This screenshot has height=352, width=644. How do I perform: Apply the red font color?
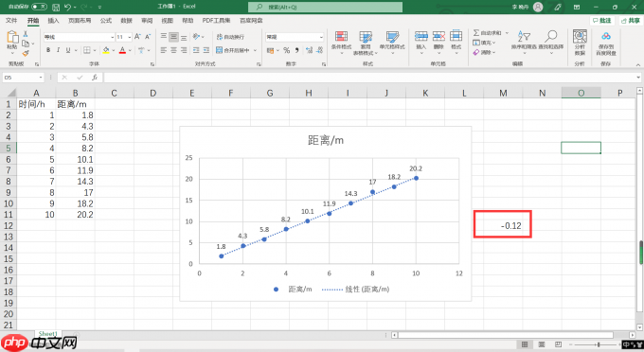pos(122,50)
